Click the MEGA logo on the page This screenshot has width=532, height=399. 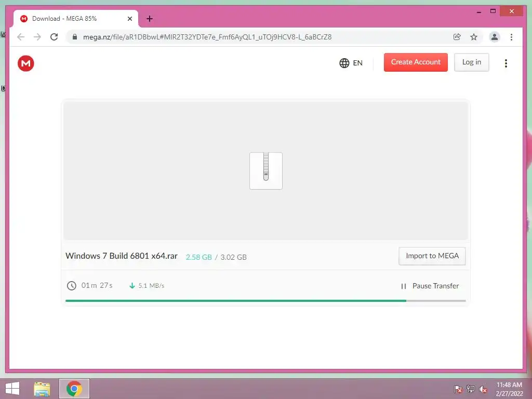tap(26, 63)
